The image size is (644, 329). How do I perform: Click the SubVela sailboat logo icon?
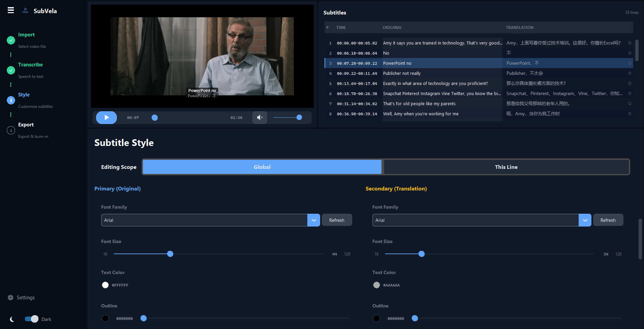25,10
